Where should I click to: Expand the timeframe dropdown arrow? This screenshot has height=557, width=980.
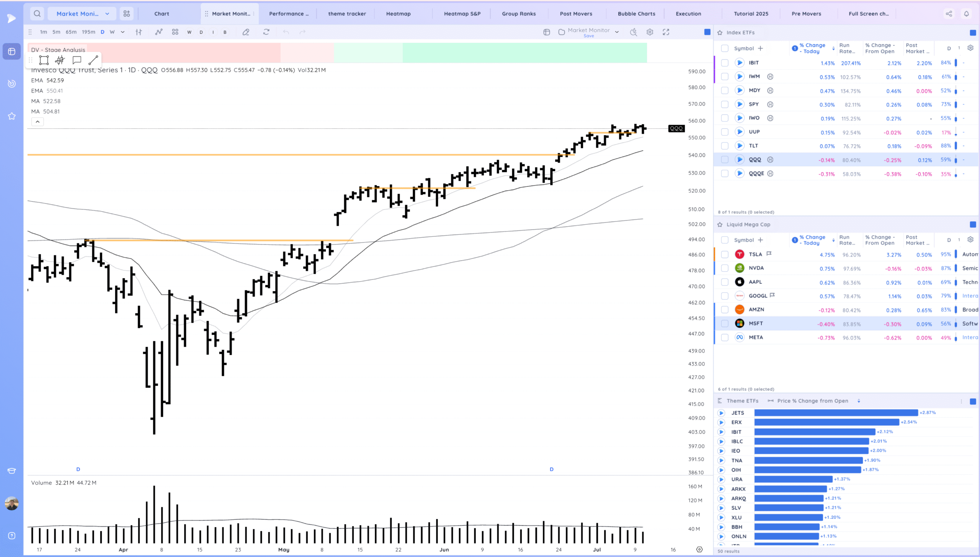[x=122, y=32]
